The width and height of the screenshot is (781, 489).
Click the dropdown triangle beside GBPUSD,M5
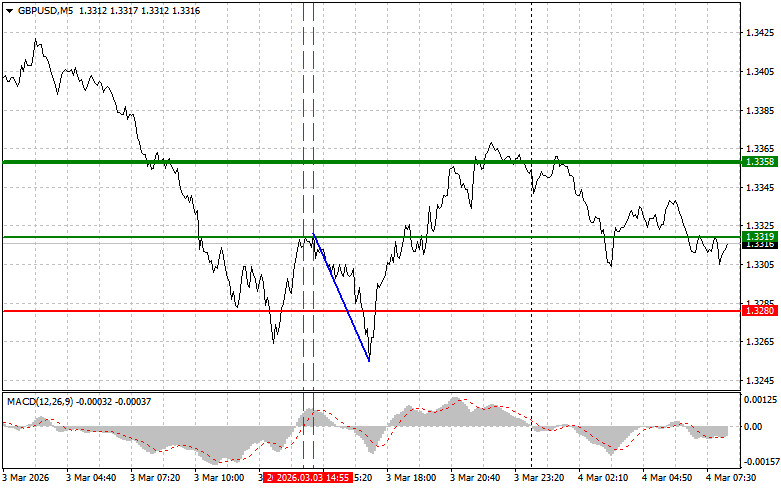tap(10, 10)
